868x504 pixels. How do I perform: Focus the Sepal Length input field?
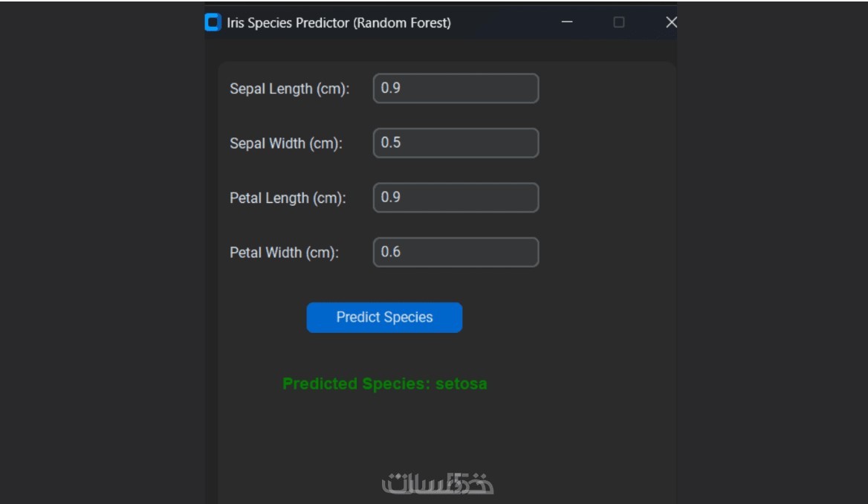[x=456, y=88]
